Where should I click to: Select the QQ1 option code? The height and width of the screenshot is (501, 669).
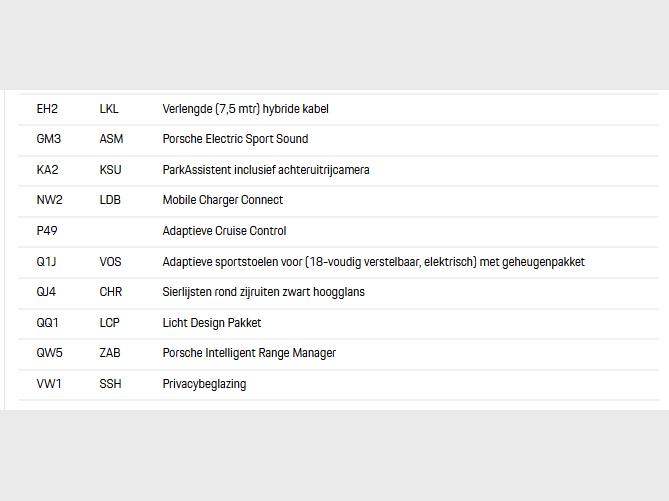click(47, 323)
